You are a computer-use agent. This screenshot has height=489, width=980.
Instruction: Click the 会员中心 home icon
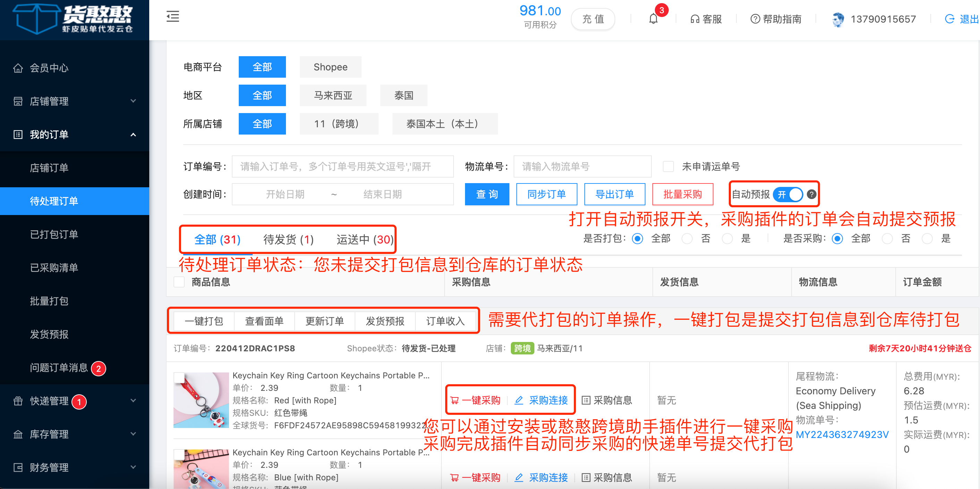coord(18,68)
